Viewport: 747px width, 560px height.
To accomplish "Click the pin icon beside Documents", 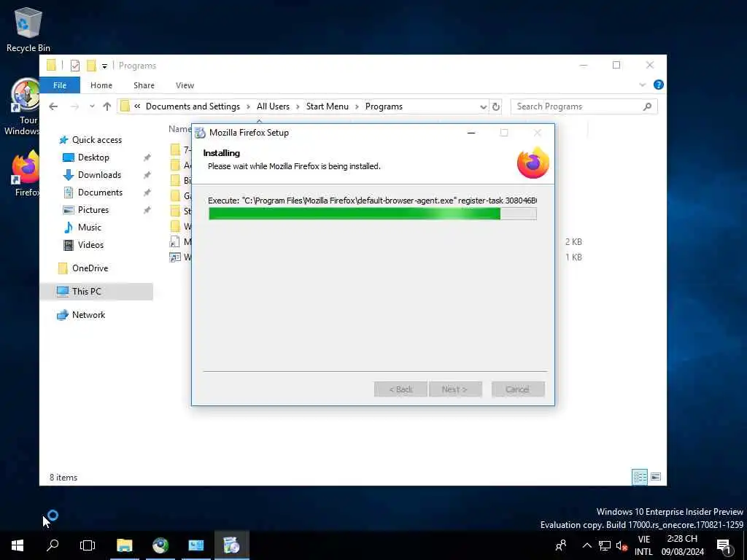I will click(x=147, y=192).
